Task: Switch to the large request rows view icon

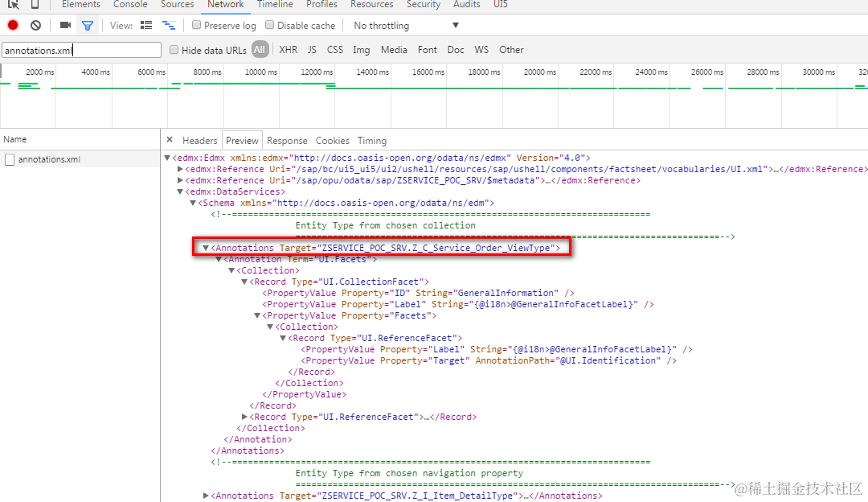Action: 146,26
